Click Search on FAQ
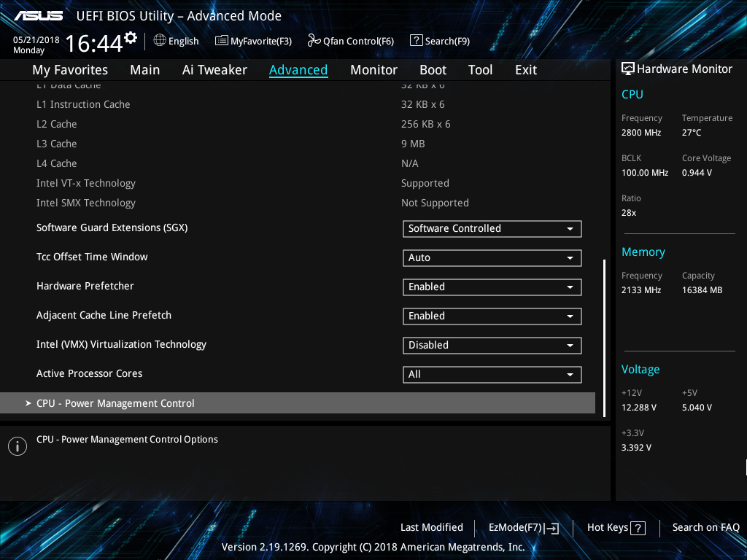This screenshot has height=560, width=747. pos(705,527)
